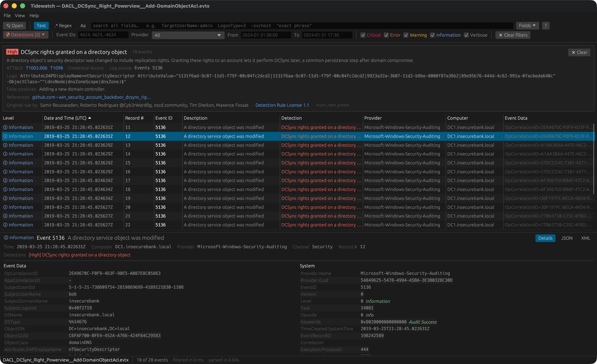Select the OpCorrelationID detail value
The height and width of the screenshot is (364, 597).
[115, 273]
